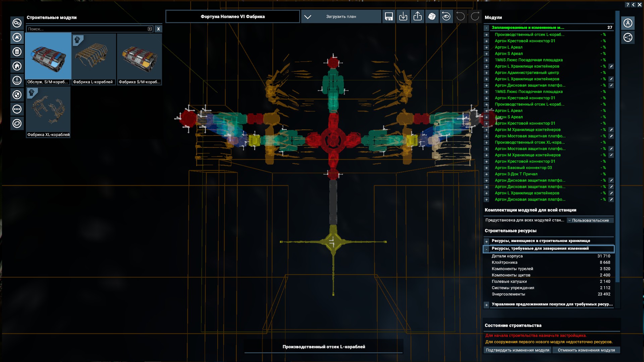Open the Habitation modules category (house icon)
This screenshot has height=362, width=644.
(x=17, y=66)
